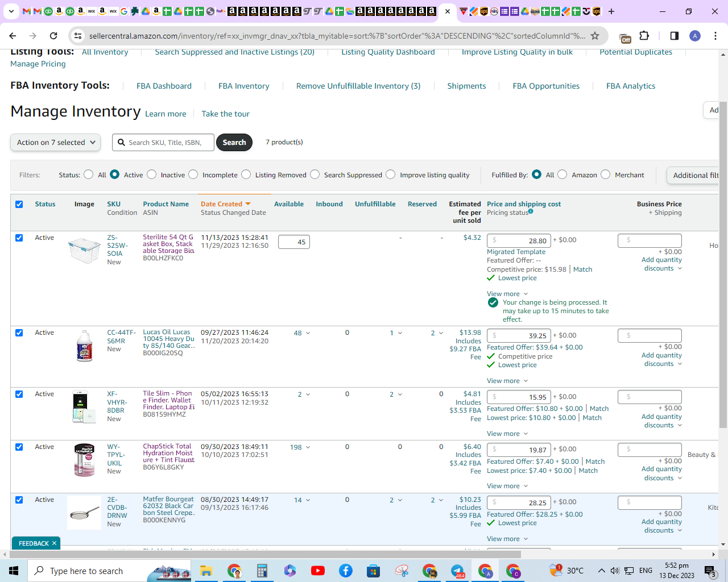Open the FBA Analytics tab

[631, 86]
